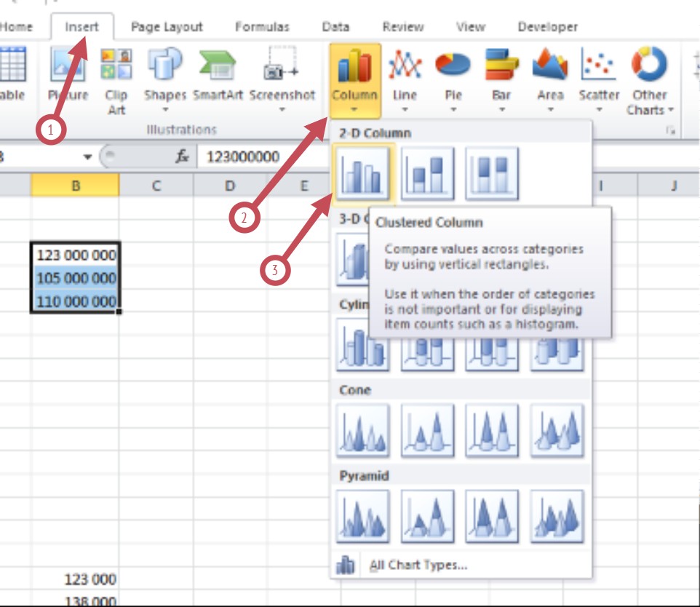This screenshot has width=700, height=607.
Task: Select cell containing 105 000 000
Action: tap(76, 278)
